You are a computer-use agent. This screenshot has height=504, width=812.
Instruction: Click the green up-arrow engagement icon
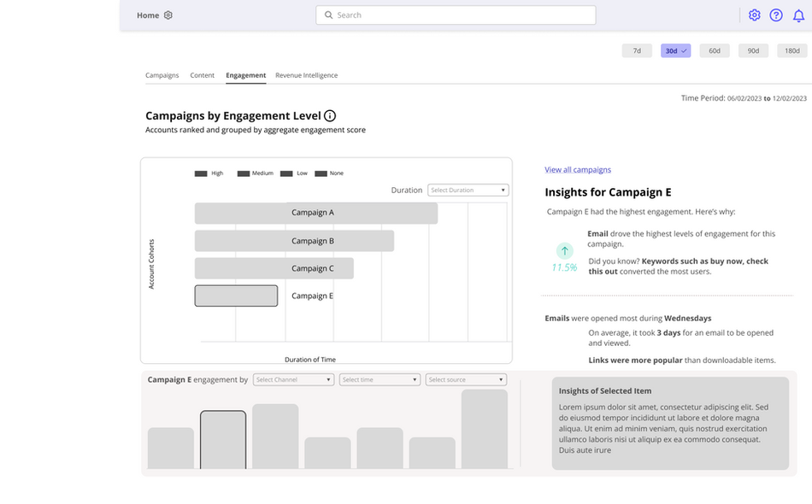[x=564, y=250]
